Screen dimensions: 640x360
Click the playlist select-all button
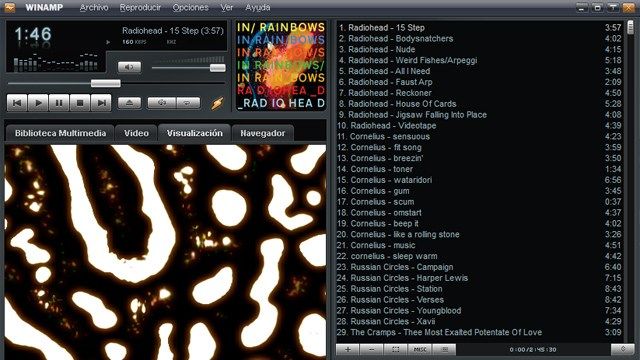(x=396, y=349)
